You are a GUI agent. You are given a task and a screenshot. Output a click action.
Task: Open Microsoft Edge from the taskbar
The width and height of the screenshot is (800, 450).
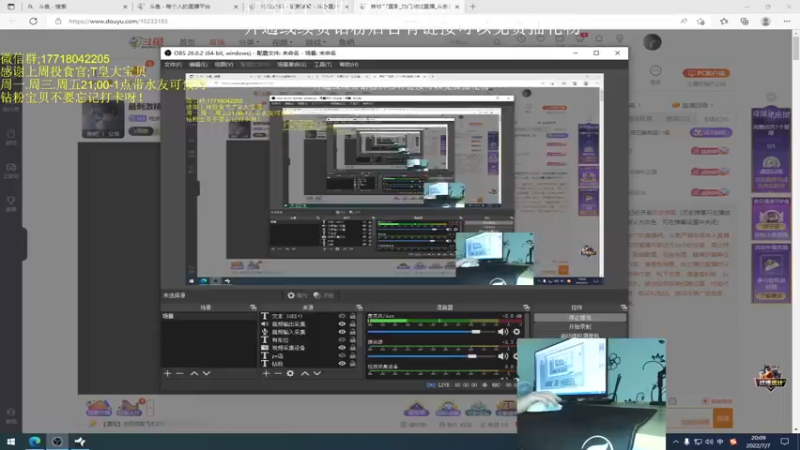(x=34, y=441)
